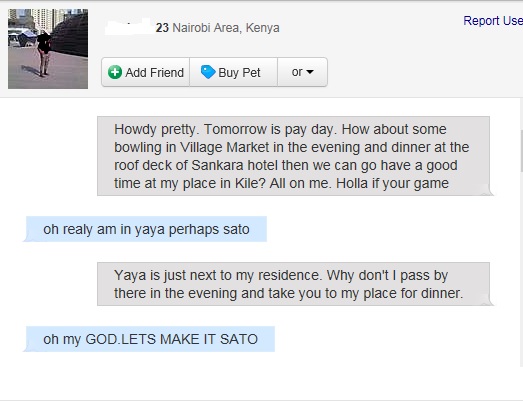The height and width of the screenshot is (401, 523).
Task: Click the Buy Pet button
Action: point(233,72)
